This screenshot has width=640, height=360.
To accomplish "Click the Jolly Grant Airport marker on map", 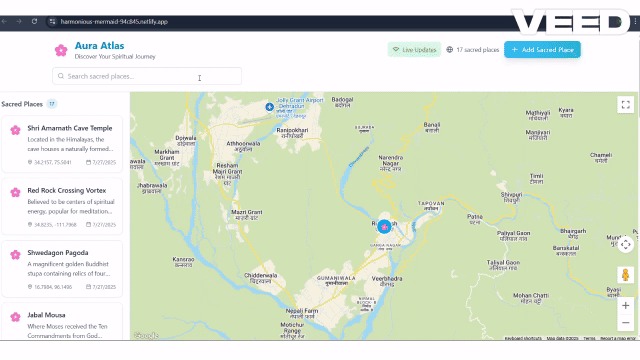I will point(269,107).
